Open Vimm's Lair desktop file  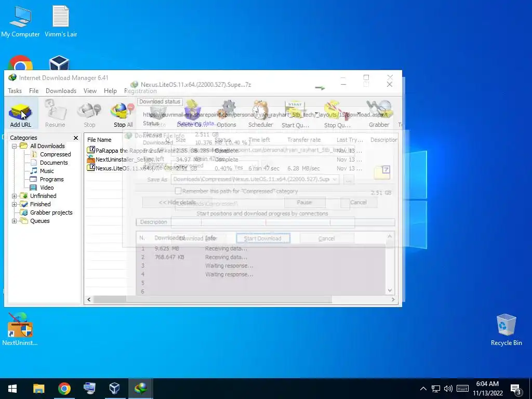click(61, 21)
